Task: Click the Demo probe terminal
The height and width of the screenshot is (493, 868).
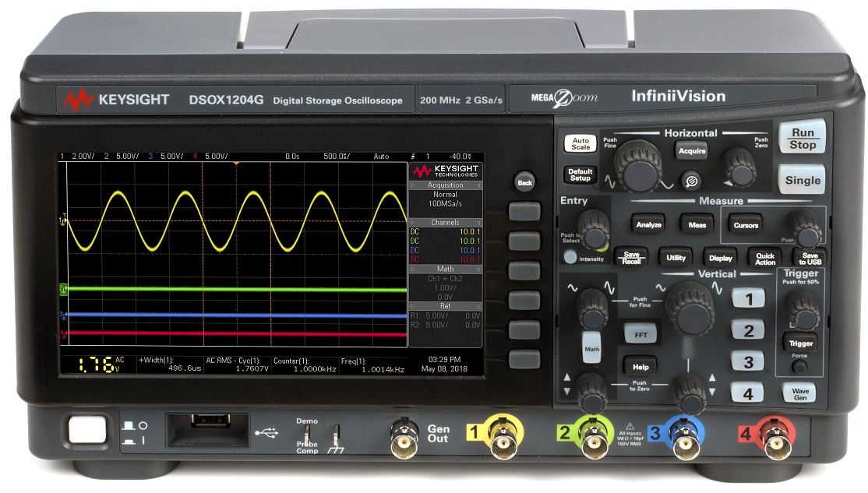Action: (x=307, y=433)
